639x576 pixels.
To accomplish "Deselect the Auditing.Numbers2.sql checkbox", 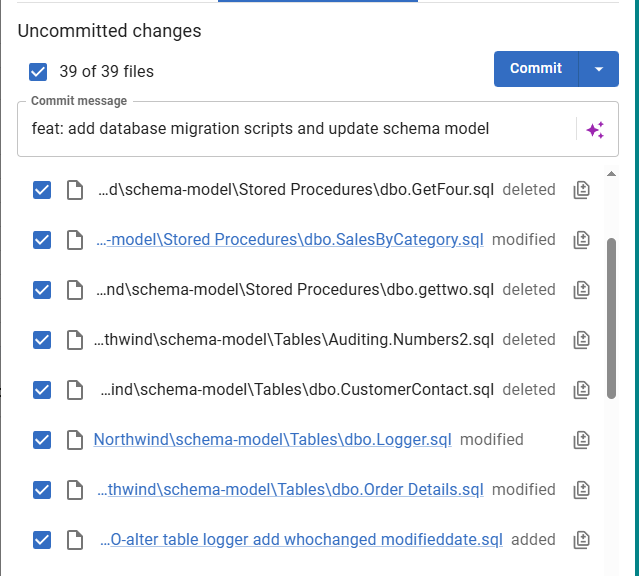I will (x=42, y=339).
